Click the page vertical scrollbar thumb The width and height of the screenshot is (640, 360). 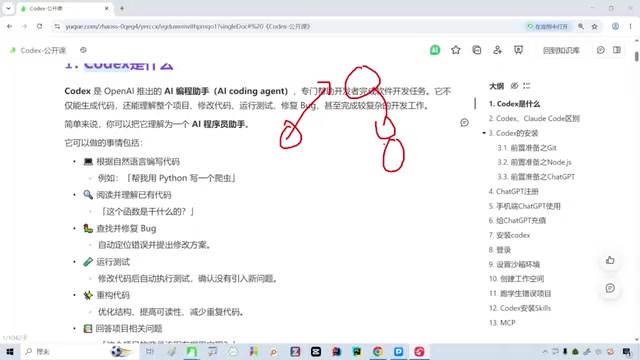tap(636, 56)
